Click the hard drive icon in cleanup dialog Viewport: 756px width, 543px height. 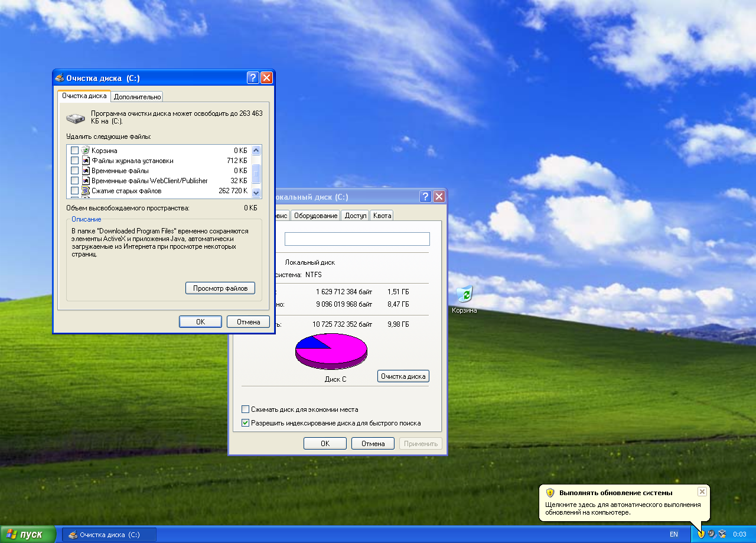point(76,118)
